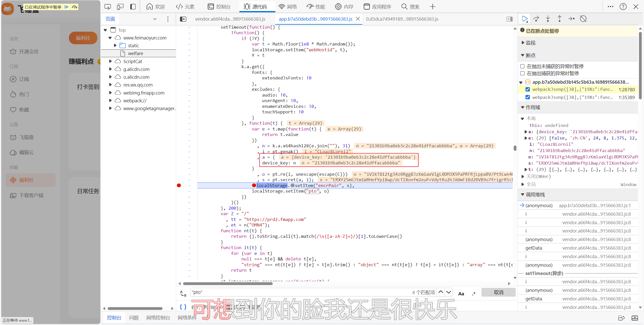This screenshot has width=644, height=325.
Task: Click pretty print braces icon
Action: tap(183, 307)
